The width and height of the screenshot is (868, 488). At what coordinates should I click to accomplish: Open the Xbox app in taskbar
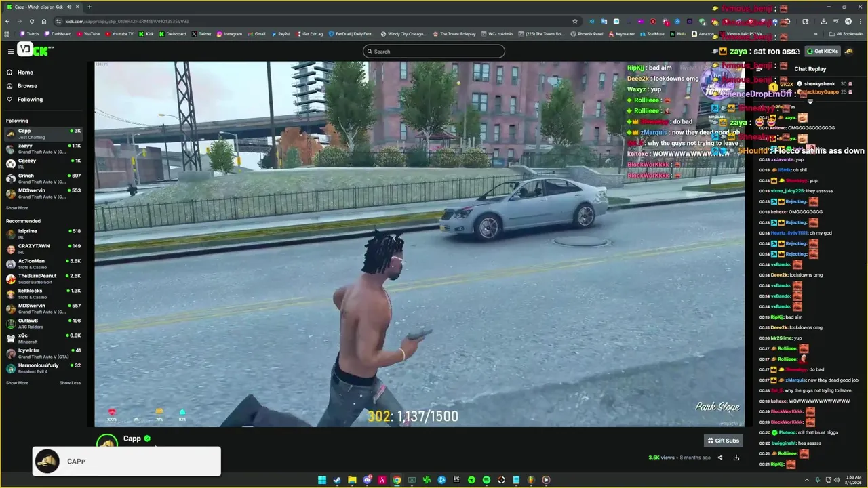click(412, 480)
